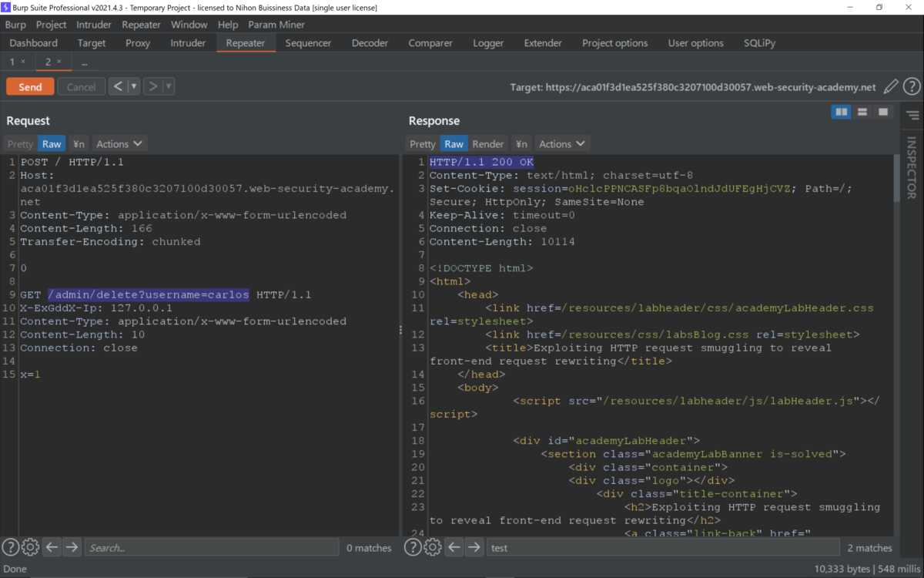The width and height of the screenshot is (924, 578).
Task: Click the Content-Length: 10114 response line
Action: coord(502,242)
